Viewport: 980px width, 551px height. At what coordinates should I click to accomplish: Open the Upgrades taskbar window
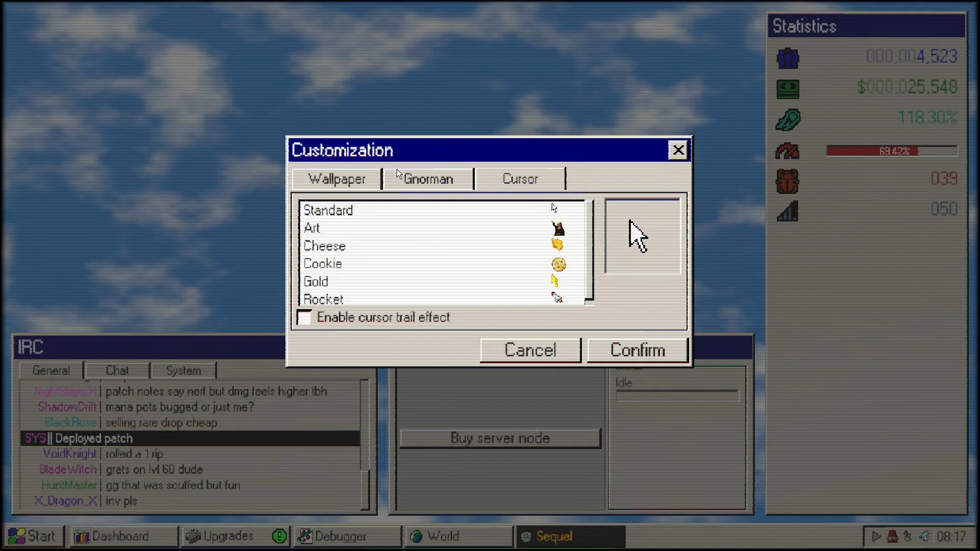228,536
